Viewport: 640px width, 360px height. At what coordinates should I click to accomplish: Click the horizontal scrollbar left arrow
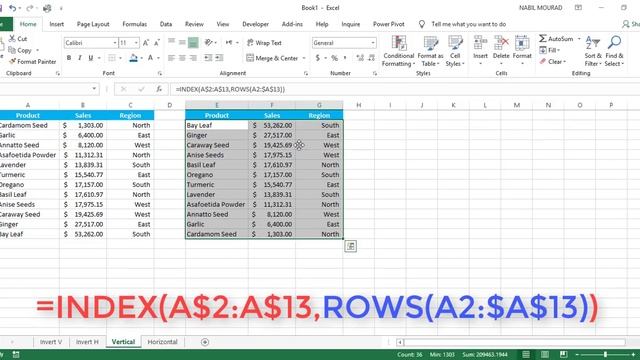pos(400,342)
